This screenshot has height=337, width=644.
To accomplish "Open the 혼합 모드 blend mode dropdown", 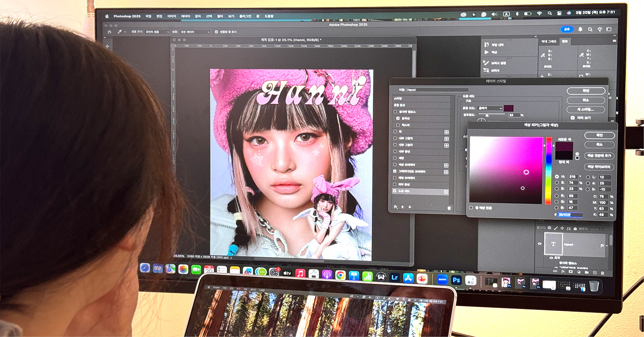I will click(x=489, y=108).
